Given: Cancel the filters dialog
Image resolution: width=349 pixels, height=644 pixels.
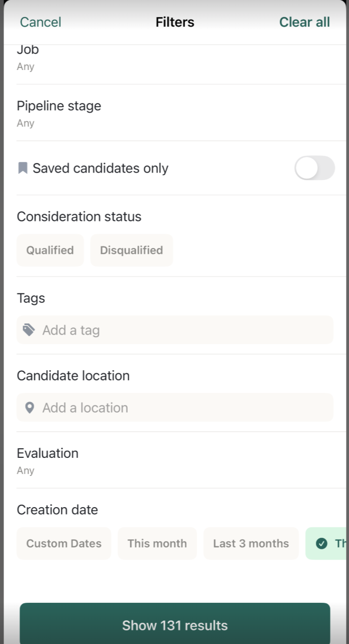Looking at the screenshot, I should [40, 22].
